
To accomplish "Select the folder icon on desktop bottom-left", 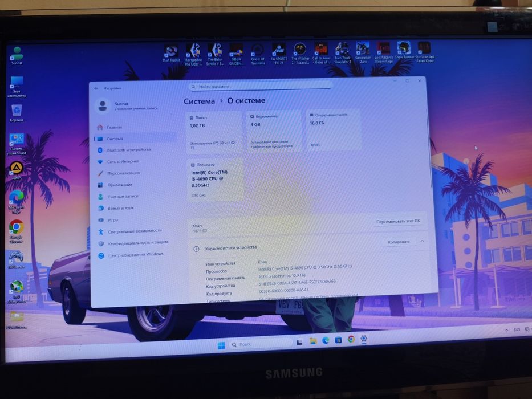I will [x=17, y=320].
